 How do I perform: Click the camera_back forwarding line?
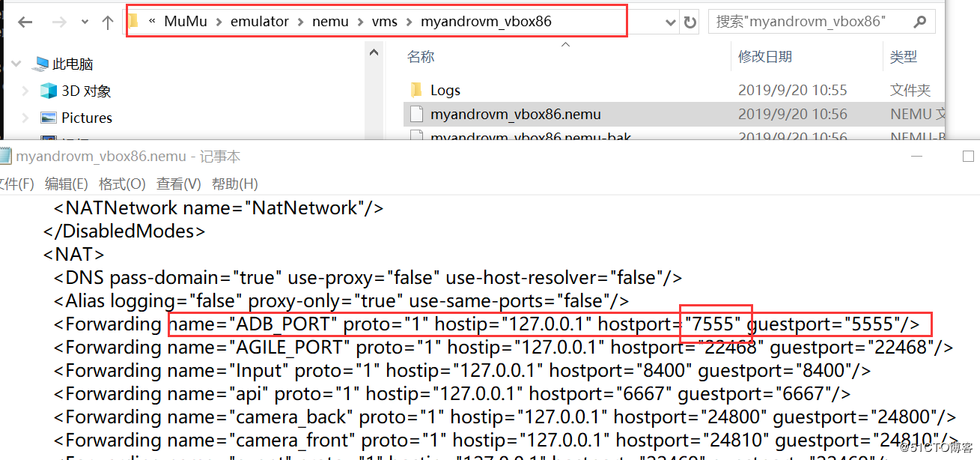click(505, 417)
